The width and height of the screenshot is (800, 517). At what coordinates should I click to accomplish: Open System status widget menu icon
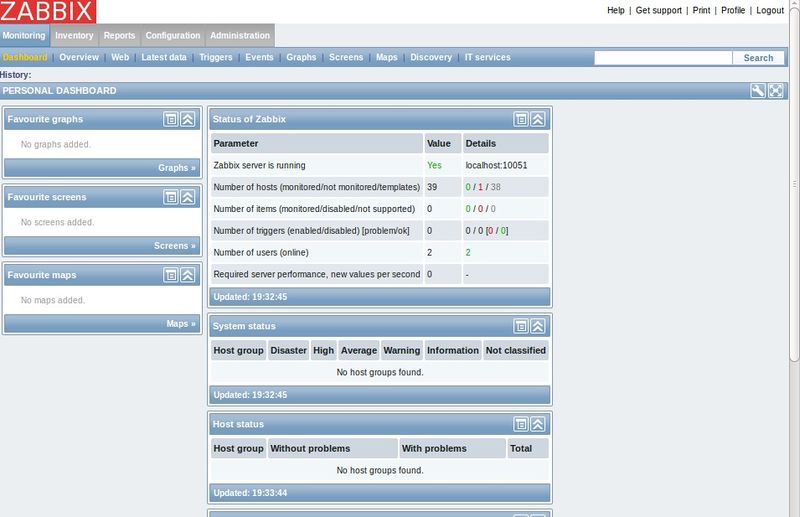[521, 326]
